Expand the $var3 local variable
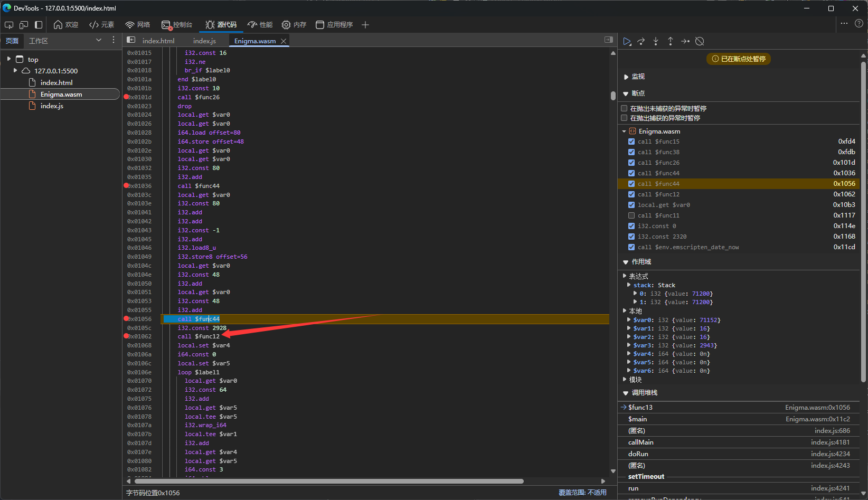Screen dimensions: 868x500 [x=629, y=345]
